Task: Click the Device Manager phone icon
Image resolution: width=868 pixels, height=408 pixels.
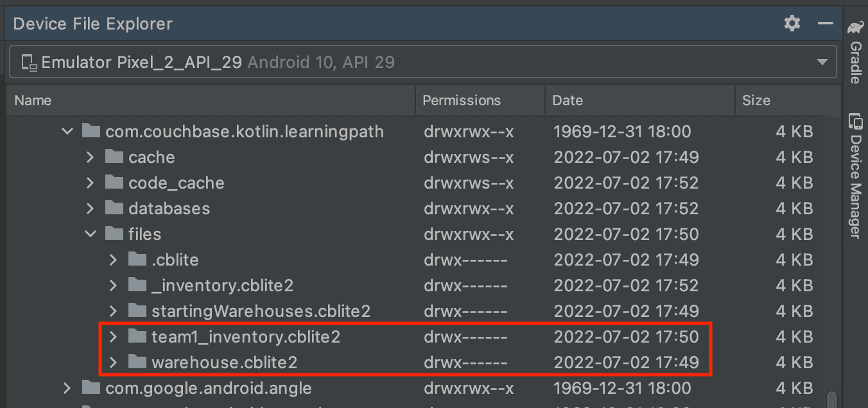Action: pos(855,121)
